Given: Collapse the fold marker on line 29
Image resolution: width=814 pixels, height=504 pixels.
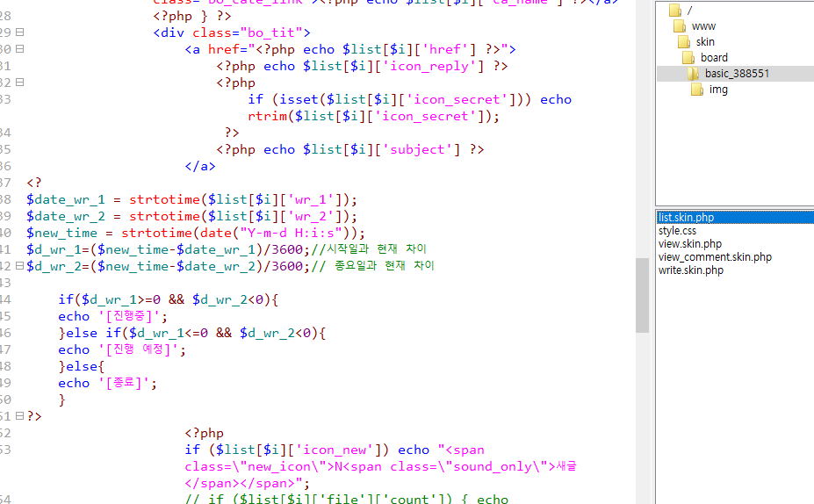Looking at the screenshot, I should 19,32.
